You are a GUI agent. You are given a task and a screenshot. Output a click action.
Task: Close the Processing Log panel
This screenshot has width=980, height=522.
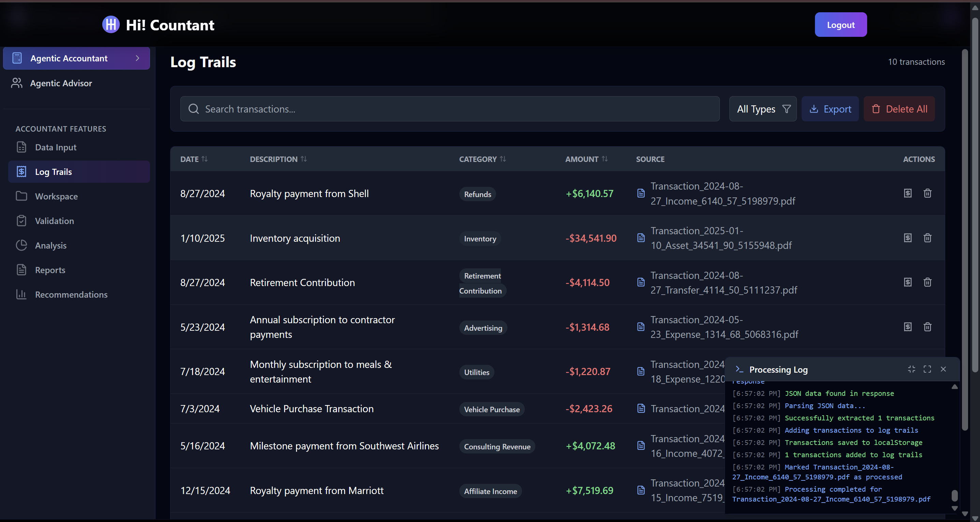tap(943, 369)
